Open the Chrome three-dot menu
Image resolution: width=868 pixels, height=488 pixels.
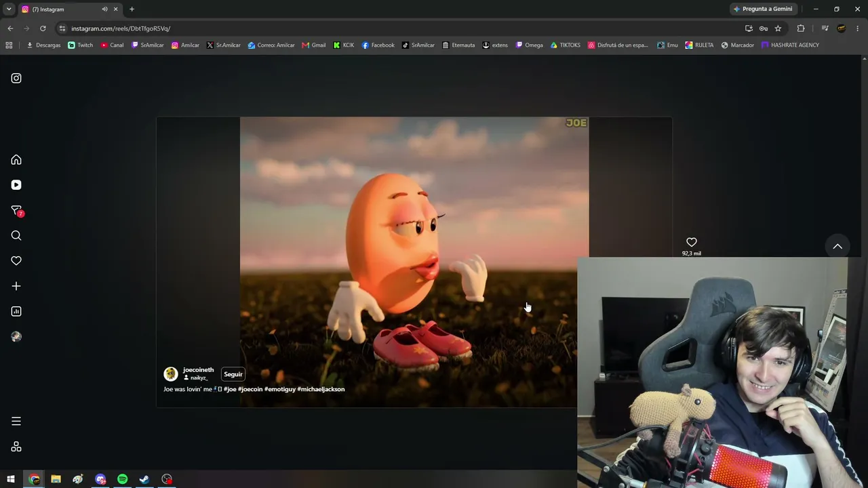click(858, 28)
